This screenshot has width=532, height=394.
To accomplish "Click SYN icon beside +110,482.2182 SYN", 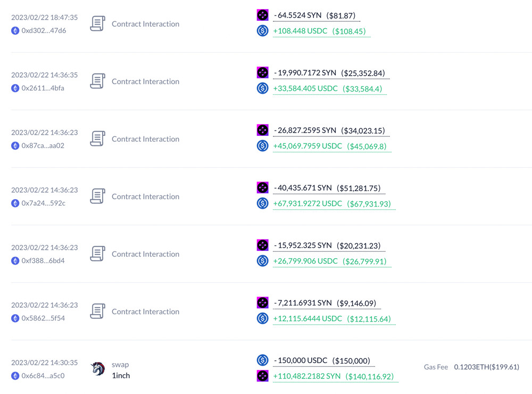I will pos(262,376).
